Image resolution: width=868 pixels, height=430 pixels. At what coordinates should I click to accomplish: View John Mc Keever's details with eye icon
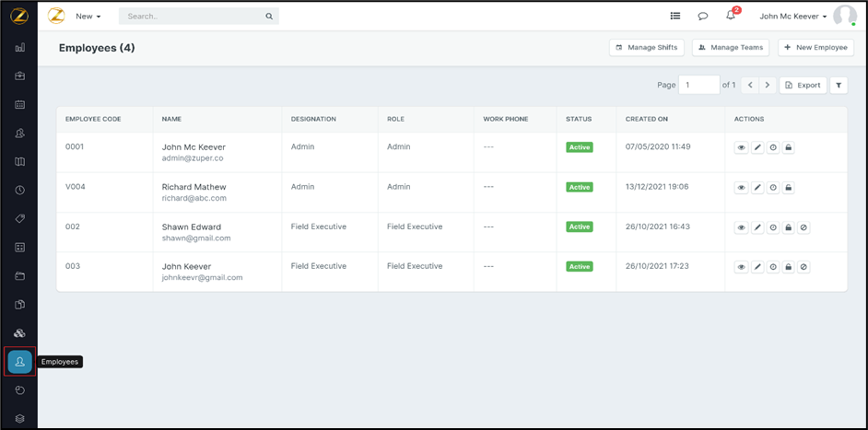(741, 147)
